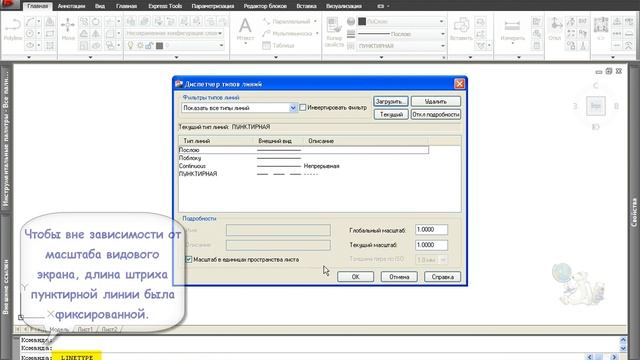Click the Вставить block insert icon
The width and height of the screenshot is (640, 360).
(x=461, y=29)
